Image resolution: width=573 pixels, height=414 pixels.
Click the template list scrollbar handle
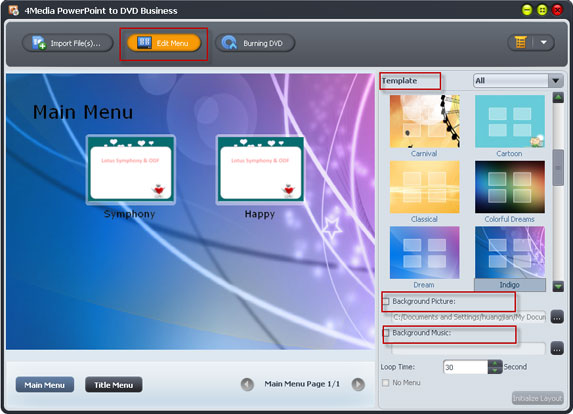558,168
